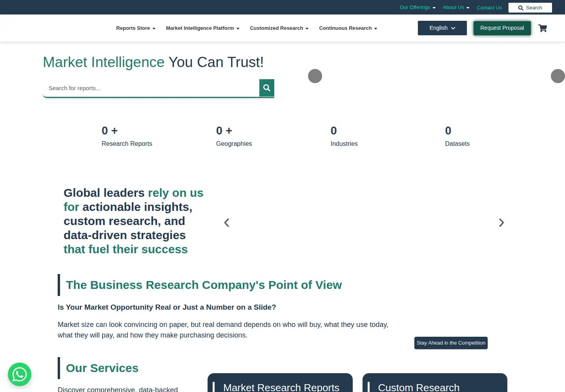565x392 pixels.
Task: Expand Market Intelligence Platform menu
Action: point(202,28)
